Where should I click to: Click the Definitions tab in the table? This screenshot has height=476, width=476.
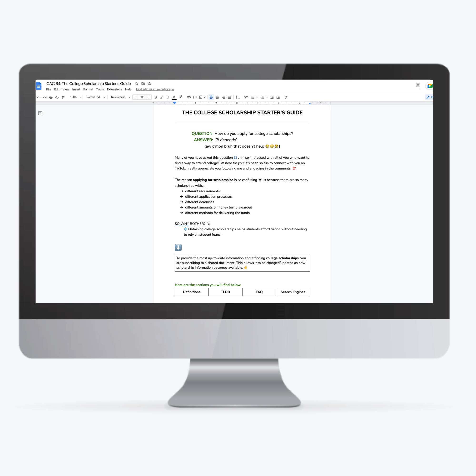(x=191, y=292)
